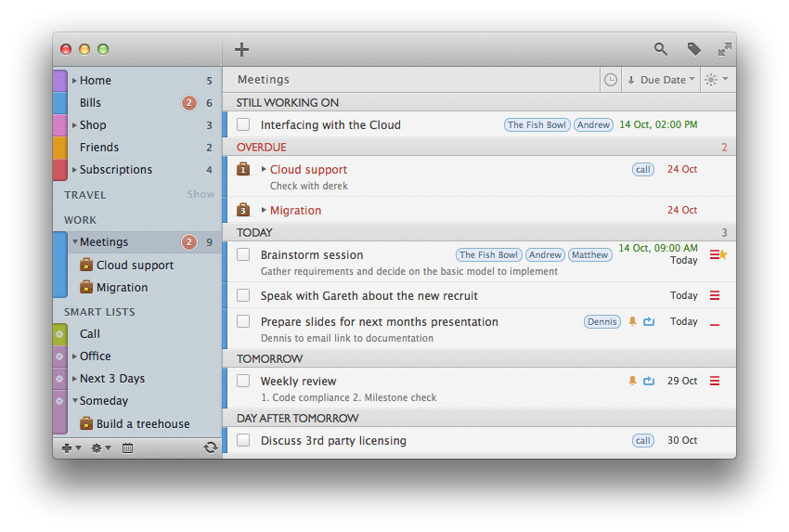Click the Dennis tag on Prepare slides
Screen dimensions: 789x532
point(601,321)
